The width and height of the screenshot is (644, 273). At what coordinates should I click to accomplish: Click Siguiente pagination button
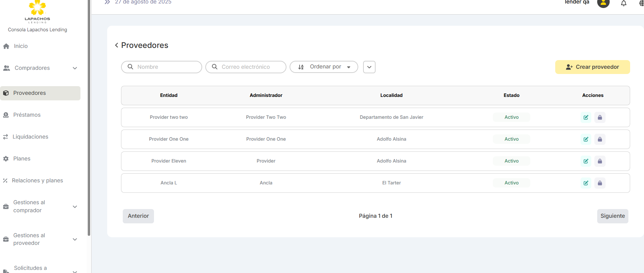click(612, 216)
